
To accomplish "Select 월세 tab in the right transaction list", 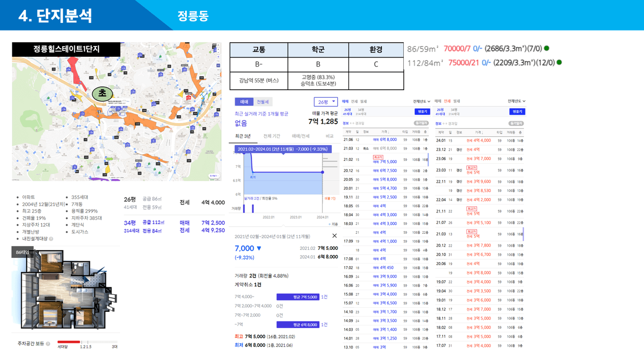I will pyautogui.click(x=456, y=101).
